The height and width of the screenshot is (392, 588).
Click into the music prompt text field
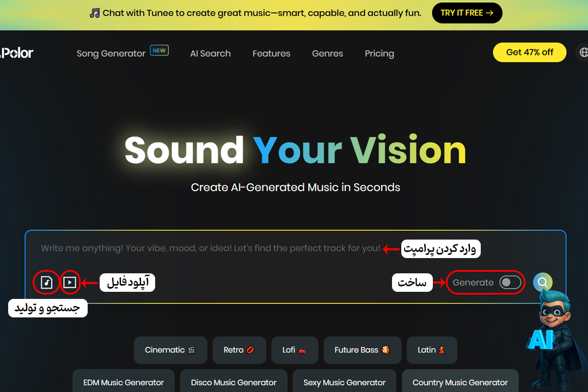pos(210,248)
